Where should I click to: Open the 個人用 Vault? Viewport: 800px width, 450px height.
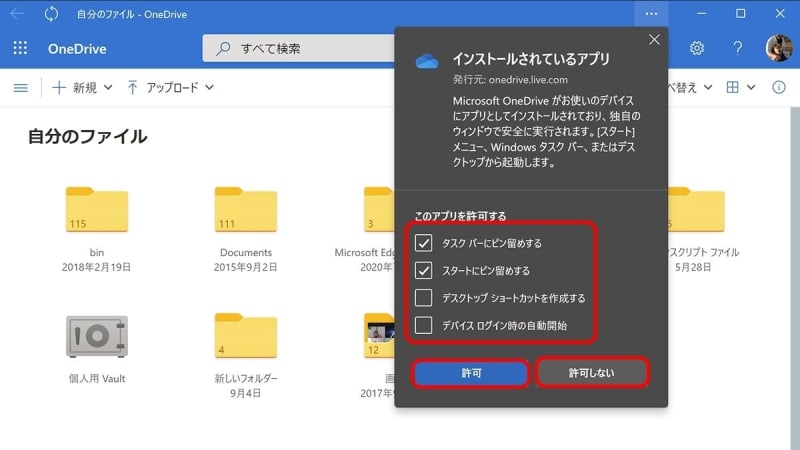point(96,336)
